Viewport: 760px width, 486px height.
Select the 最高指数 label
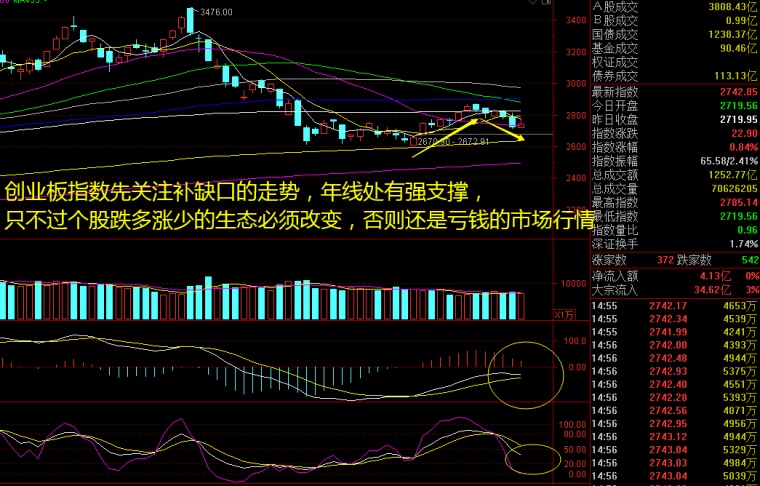click(x=615, y=203)
